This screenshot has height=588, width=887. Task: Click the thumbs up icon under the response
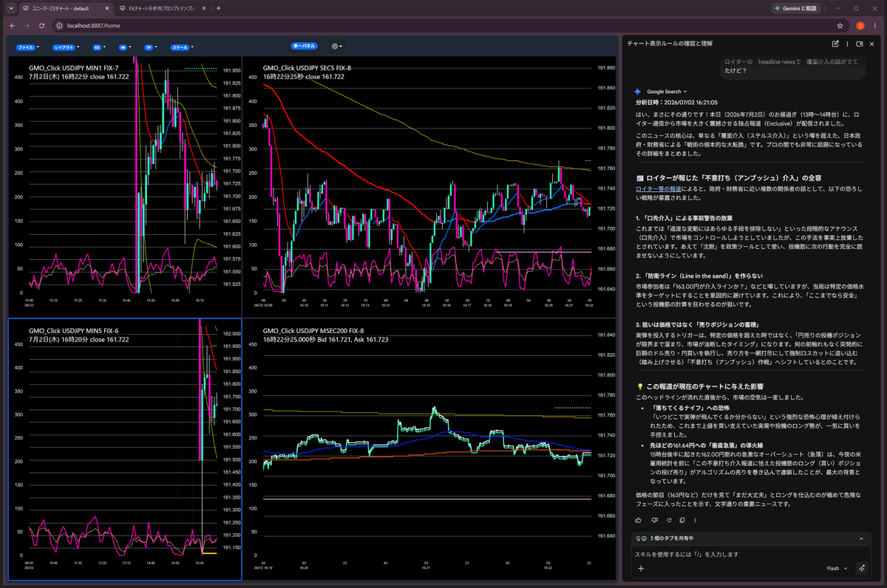(638, 520)
